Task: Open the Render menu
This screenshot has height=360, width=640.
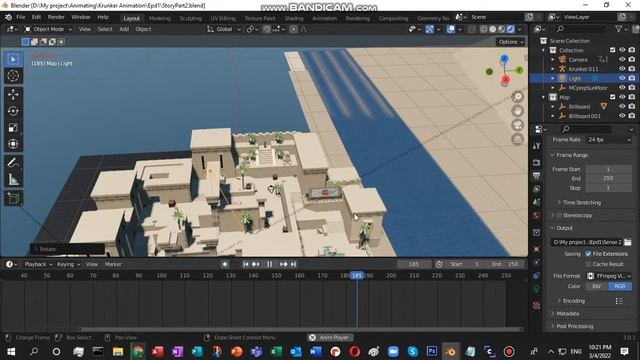Action: [56, 17]
